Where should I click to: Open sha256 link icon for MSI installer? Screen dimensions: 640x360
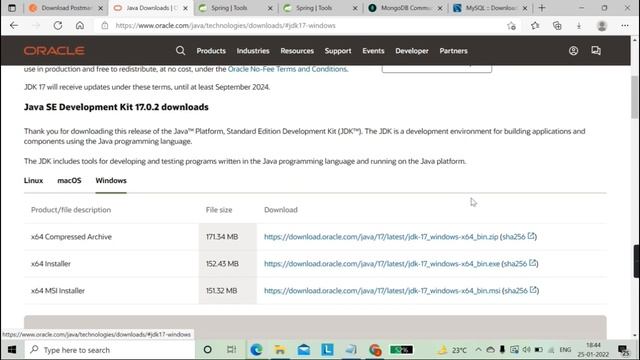pos(533,290)
